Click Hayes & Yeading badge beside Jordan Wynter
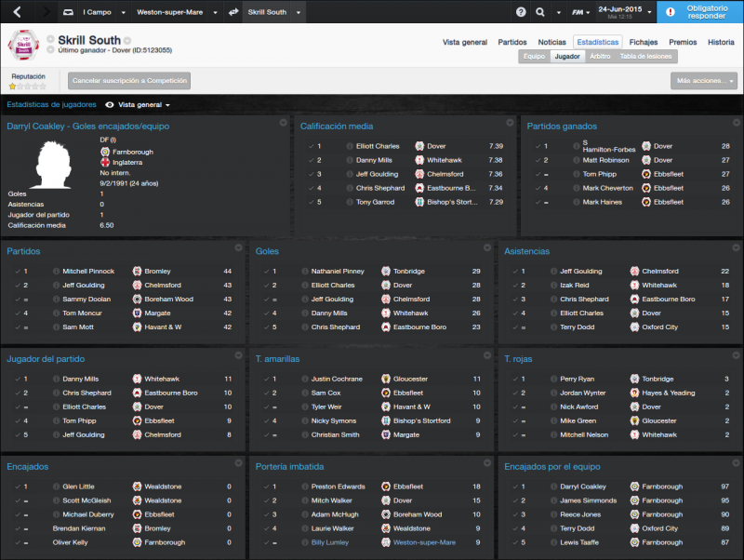Image resolution: width=744 pixels, height=560 pixels. (634, 393)
